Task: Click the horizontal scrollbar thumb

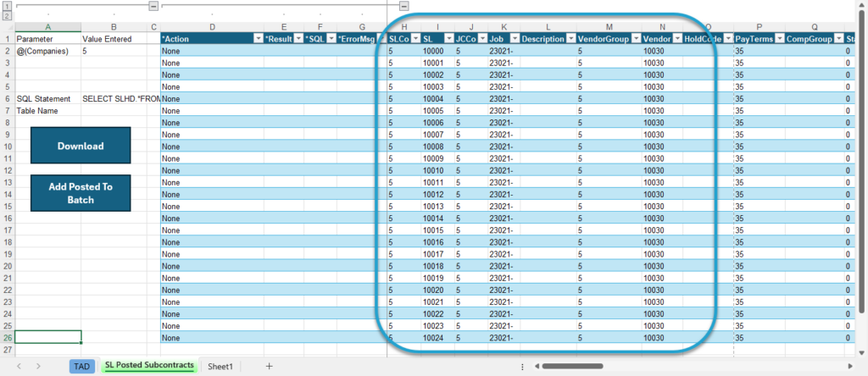Action: [572, 366]
